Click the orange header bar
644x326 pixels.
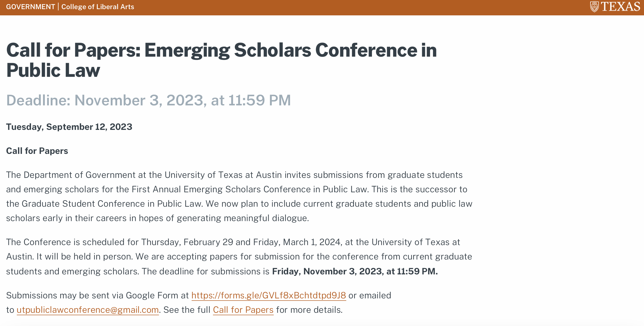click(x=322, y=7)
